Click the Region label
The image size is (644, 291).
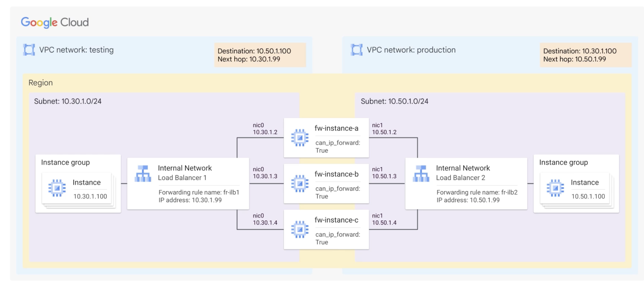pyautogui.click(x=40, y=83)
